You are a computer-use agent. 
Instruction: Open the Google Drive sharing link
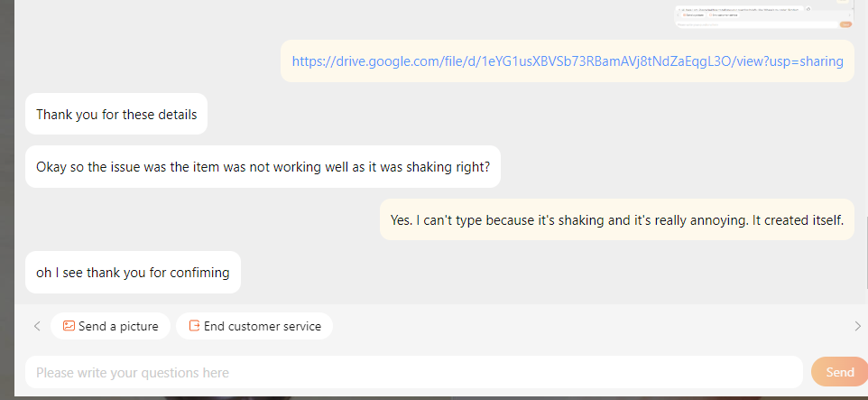(567, 61)
